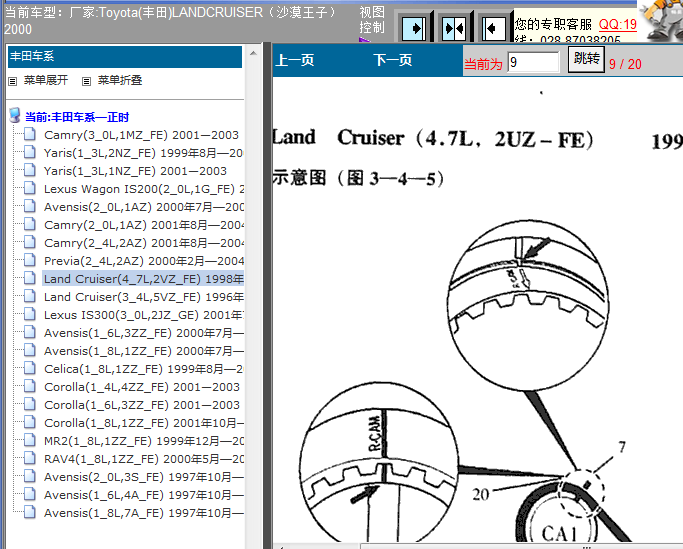The height and width of the screenshot is (549, 683).
Task: Select 当前:丰田车系—正时 tree root
Action: click(77, 117)
